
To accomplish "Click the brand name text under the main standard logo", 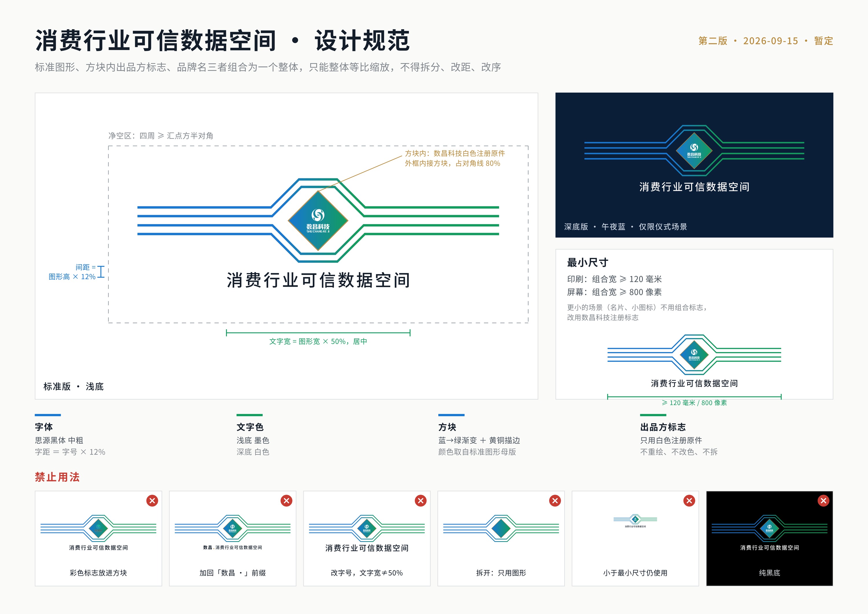I will point(318,280).
